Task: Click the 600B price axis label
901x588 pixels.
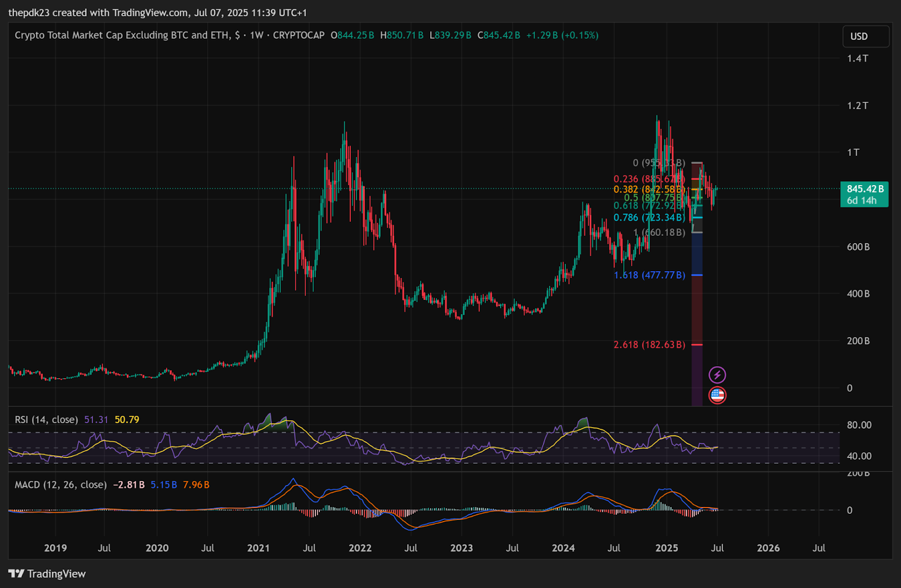Action: click(x=858, y=247)
